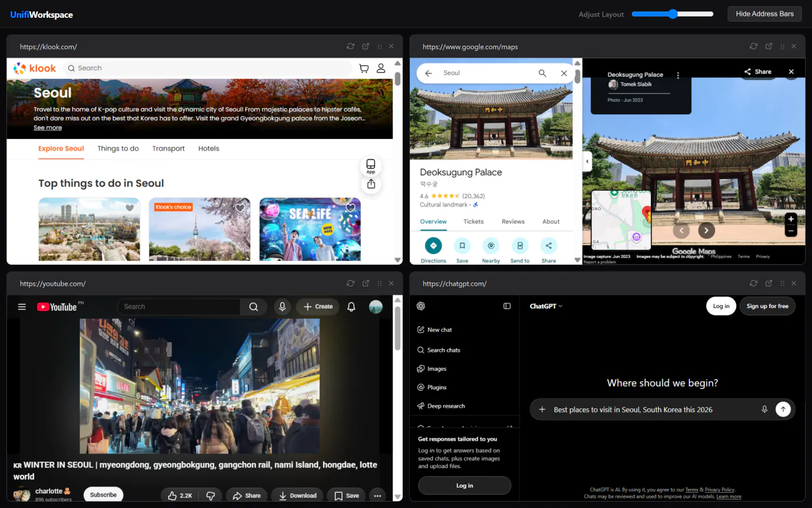This screenshot has height=508, width=812.
Task: Download the YouTube video
Action: point(298,495)
